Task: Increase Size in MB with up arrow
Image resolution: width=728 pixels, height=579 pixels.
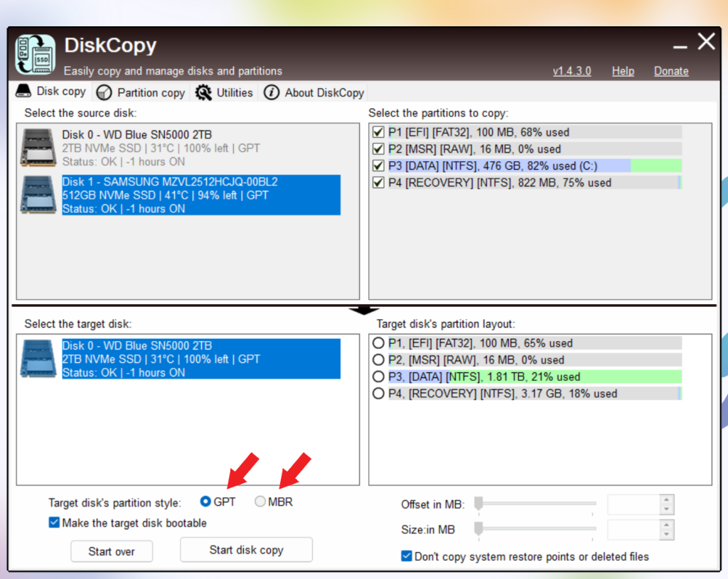Action: [666, 525]
